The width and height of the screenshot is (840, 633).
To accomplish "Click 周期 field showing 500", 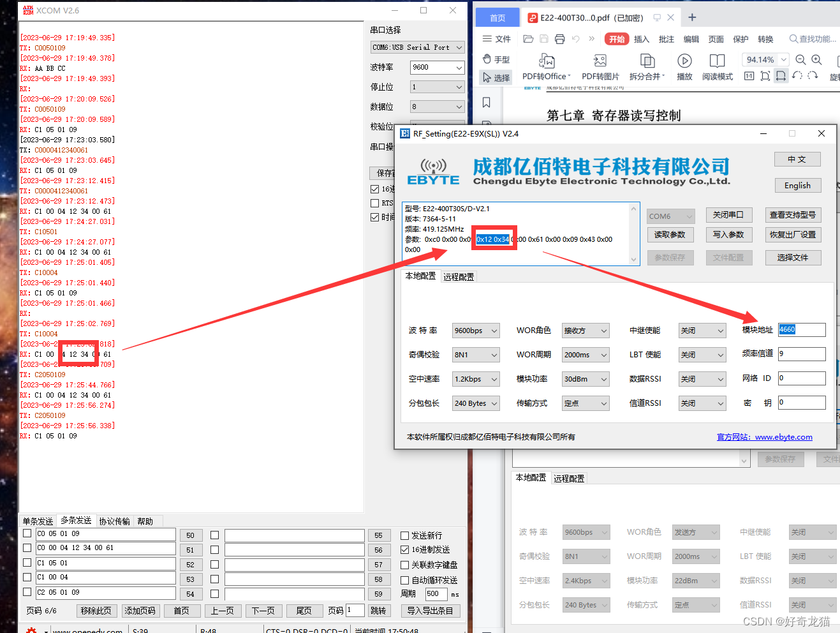I will (x=436, y=593).
